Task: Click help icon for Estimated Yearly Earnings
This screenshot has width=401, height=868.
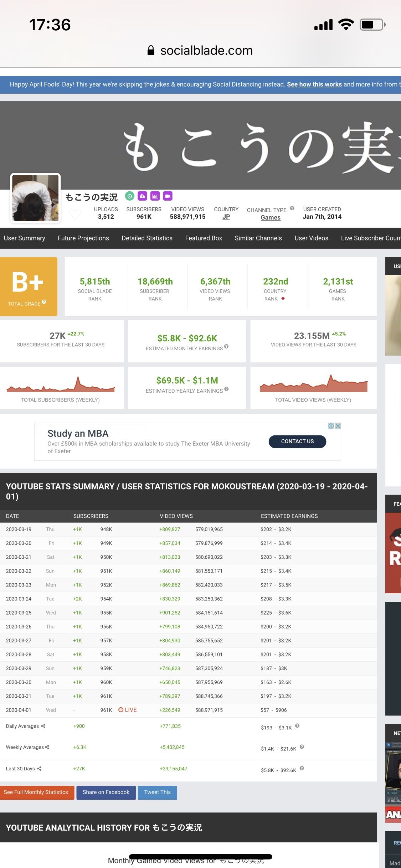Action: (226, 389)
